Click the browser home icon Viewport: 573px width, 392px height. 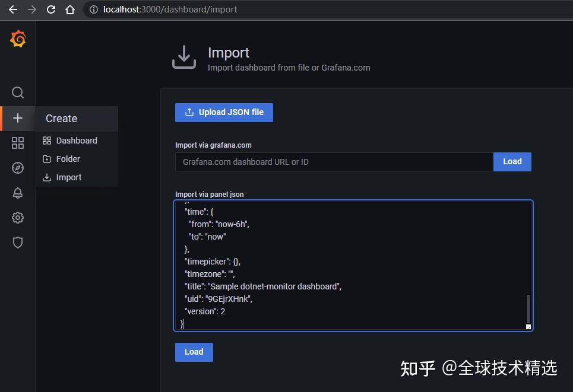pyautogui.click(x=71, y=9)
